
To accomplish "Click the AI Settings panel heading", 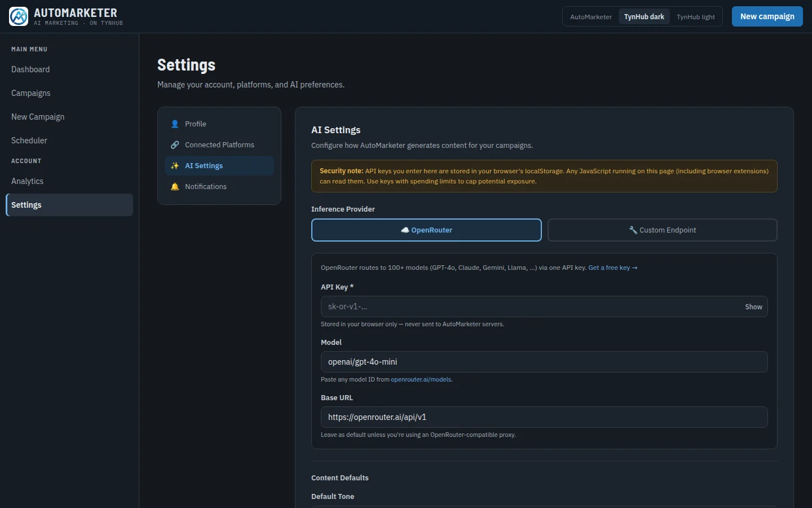I will 336,130.
